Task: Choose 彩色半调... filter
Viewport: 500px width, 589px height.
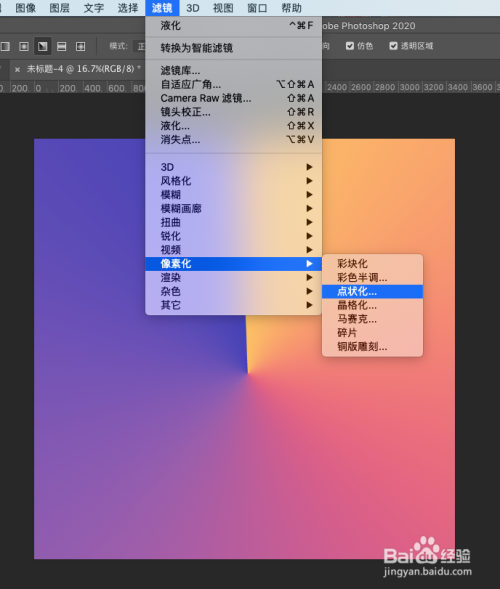Action: pyautogui.click(x=372, y=278)
